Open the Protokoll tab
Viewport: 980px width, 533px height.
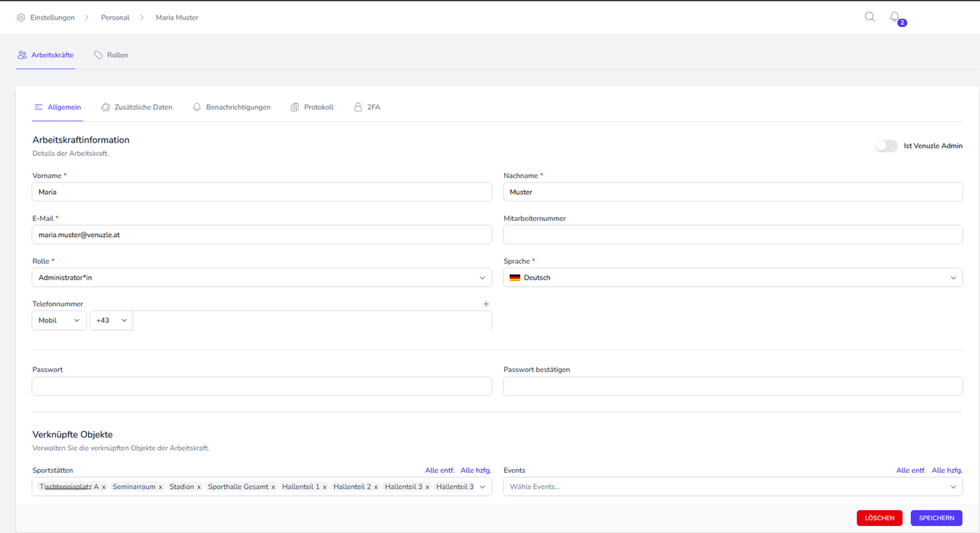311,107
